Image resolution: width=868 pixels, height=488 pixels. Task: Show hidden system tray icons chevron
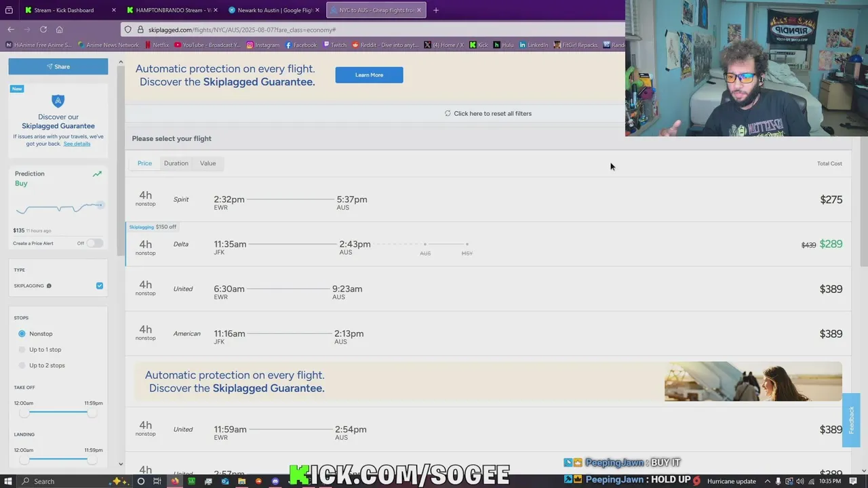click(x=768, y=481)
